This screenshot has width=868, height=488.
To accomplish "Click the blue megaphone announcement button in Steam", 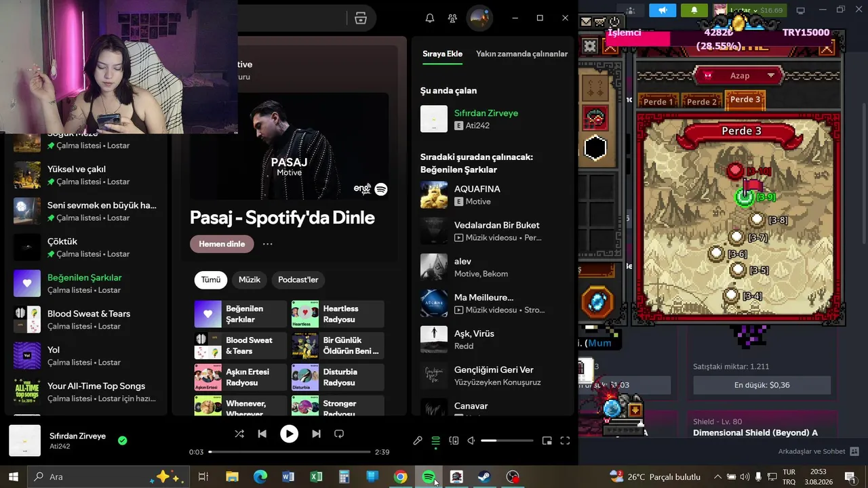I will 663,10.
